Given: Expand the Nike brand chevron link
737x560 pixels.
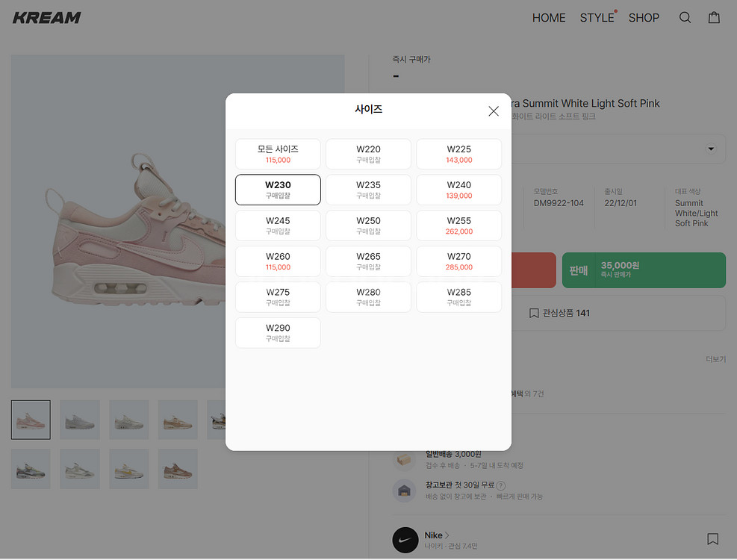Looking at the screenshot, I should (x=447, y=535).
